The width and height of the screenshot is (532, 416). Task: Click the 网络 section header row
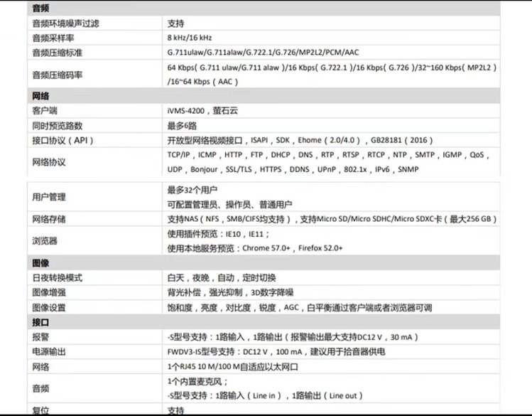tap(40, 96)
